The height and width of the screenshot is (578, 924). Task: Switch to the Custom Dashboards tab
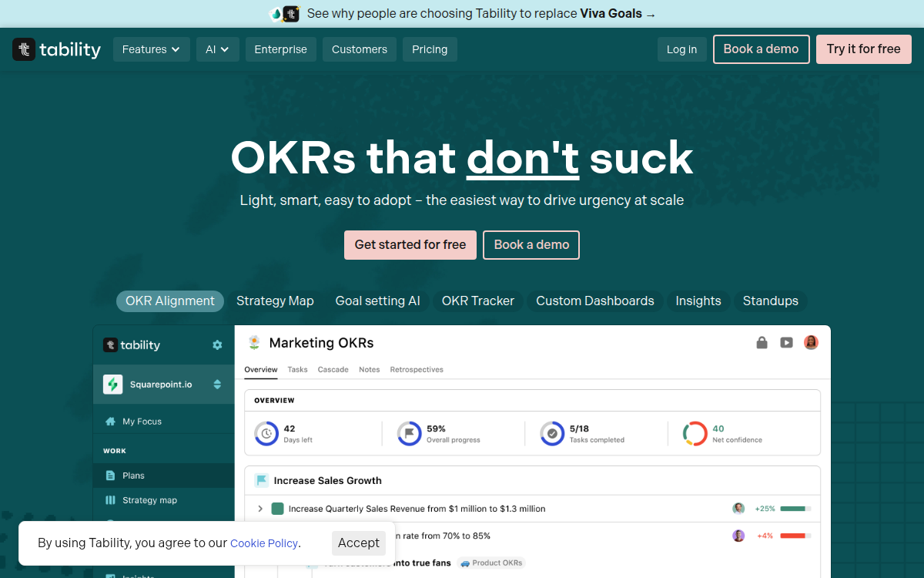[595, 301]
